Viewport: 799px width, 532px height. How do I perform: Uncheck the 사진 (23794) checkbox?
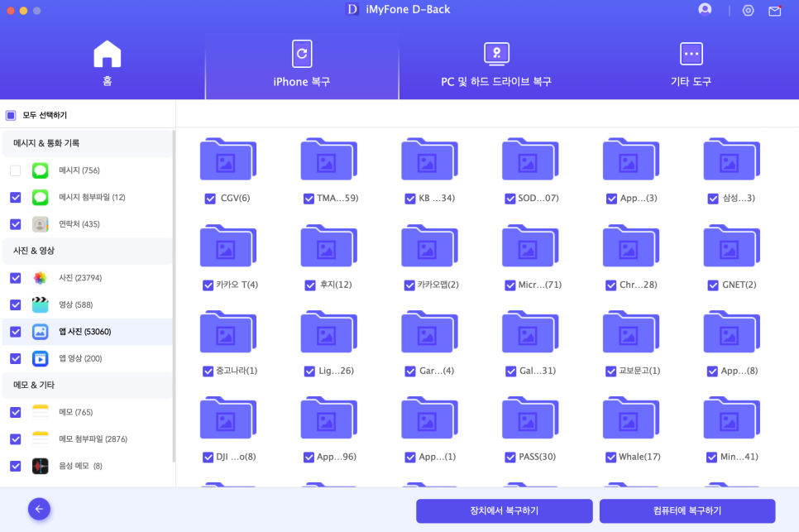(15, 278)
